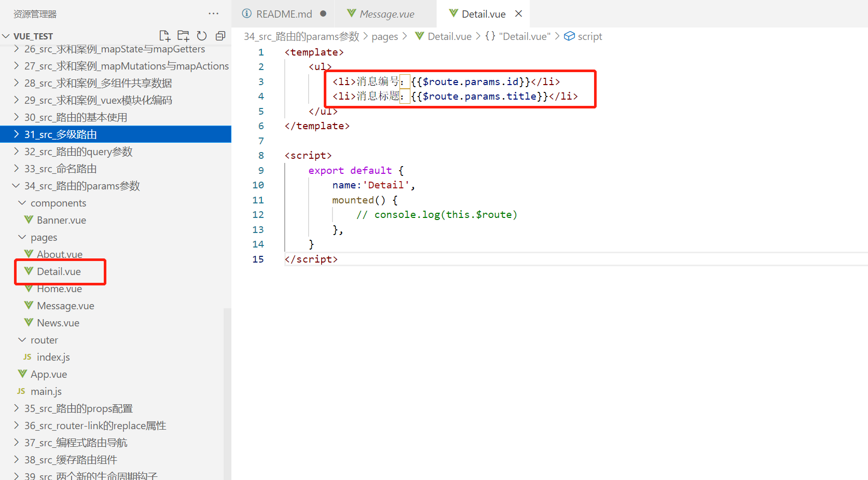Viewport: 868px width, 480px height.
Task: Click the New File icon in explorer
Action: (164, 36)
